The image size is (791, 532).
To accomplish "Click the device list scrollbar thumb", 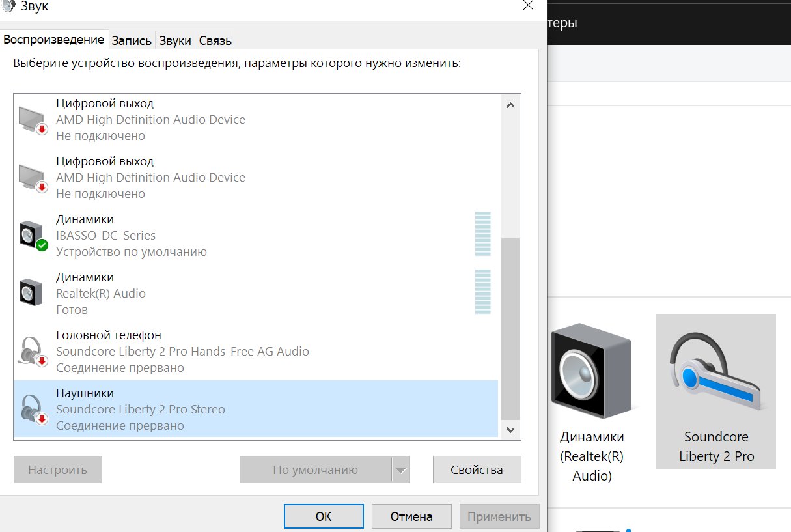I will [x=510, y=329].
